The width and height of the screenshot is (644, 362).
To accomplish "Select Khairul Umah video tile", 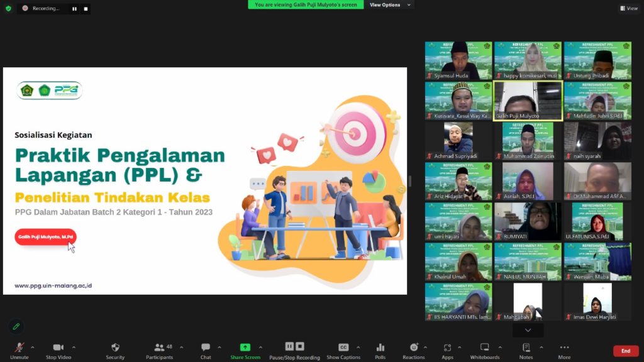I will coord(458,261).
